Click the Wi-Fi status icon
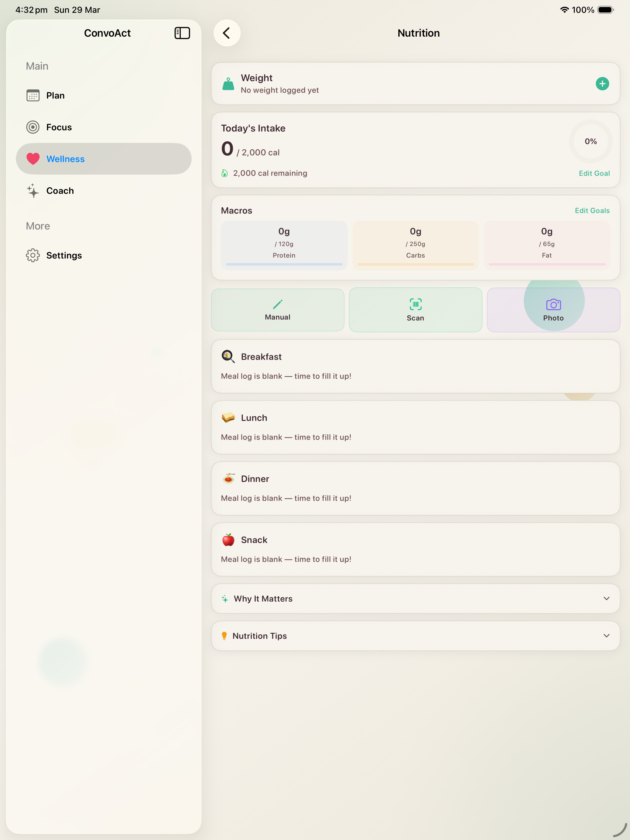 564,10
